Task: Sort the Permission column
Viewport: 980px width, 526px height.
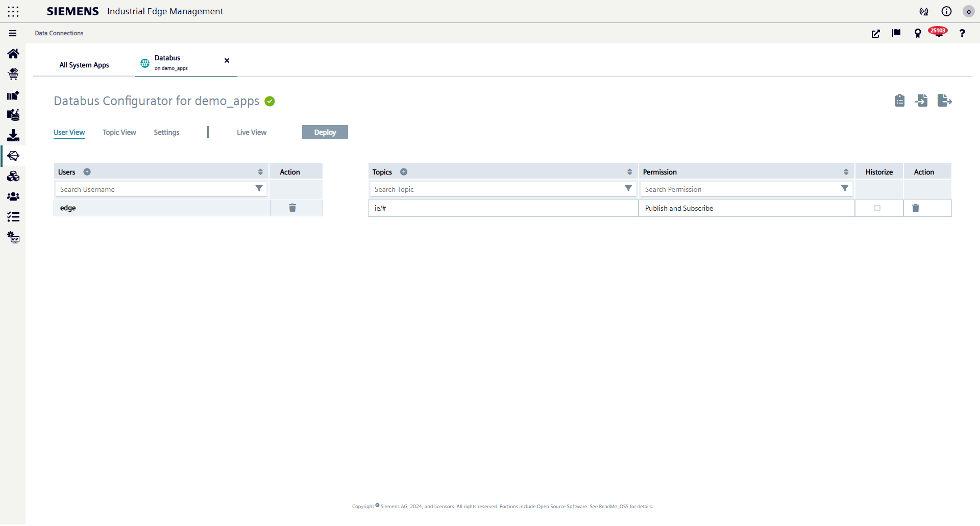Action: click(x=846, y=172)
